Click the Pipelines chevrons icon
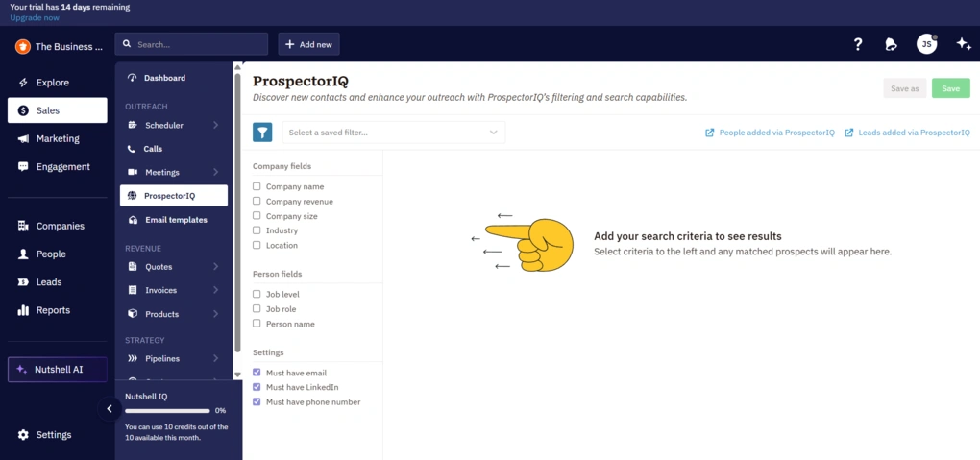Viewport: 980px width, 460px height. [x=133, y=359]
